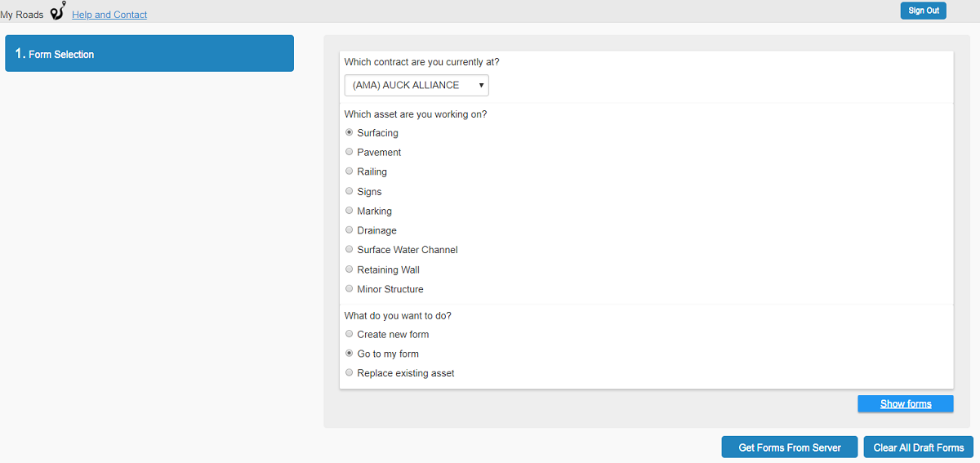Pick the Retaining Wall radio button
980x463 pixels.
[350, 269]
